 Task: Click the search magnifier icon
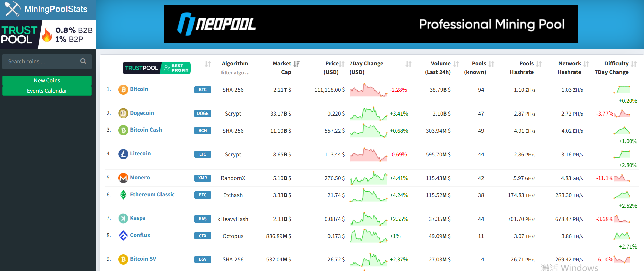pyautogui.click(x=83, y=61)
